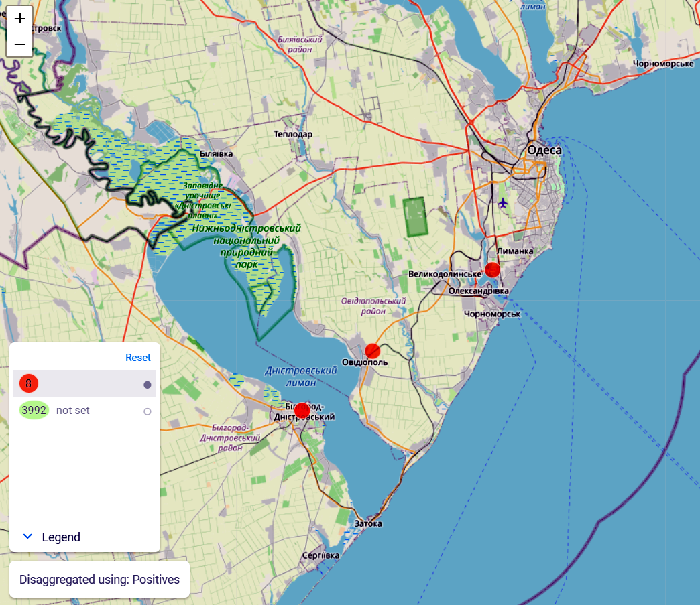Select the radio button for the red 8 row
Image resolution: width=700 pixels, height=605 pixels.
coord(148,385)
